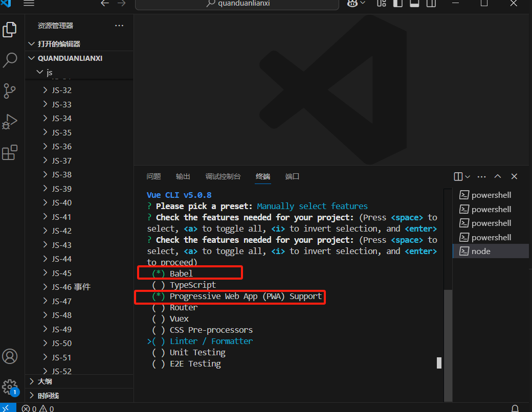Image resolution: width=532 pixels, height=412 pixels.
Task: Open the Search view in activity bar
Action: tap(10, 60)
